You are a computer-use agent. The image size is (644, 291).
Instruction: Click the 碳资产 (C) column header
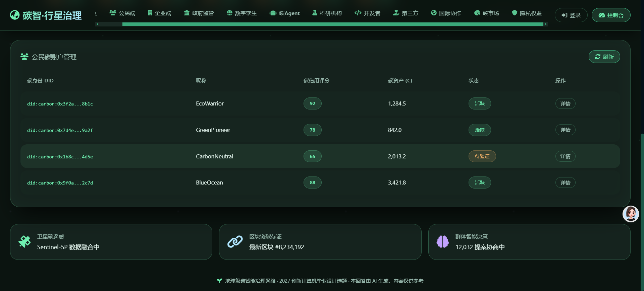[x=400, y=80]
